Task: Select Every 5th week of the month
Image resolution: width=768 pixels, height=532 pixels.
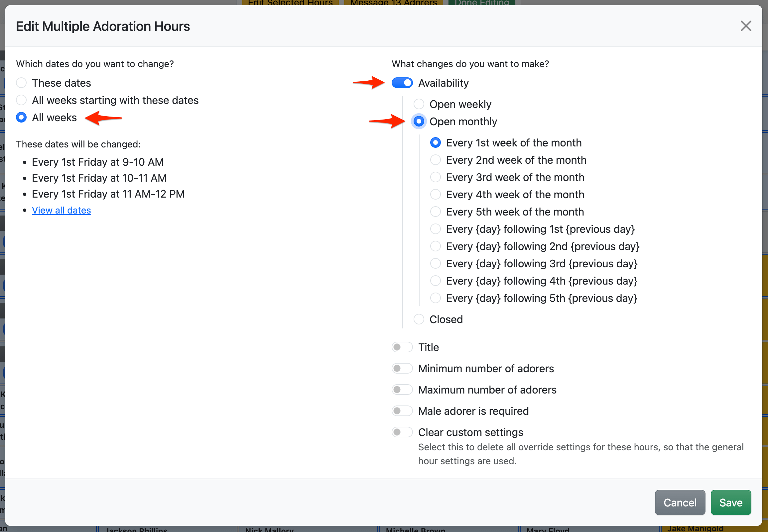Action: click(435, 212)
